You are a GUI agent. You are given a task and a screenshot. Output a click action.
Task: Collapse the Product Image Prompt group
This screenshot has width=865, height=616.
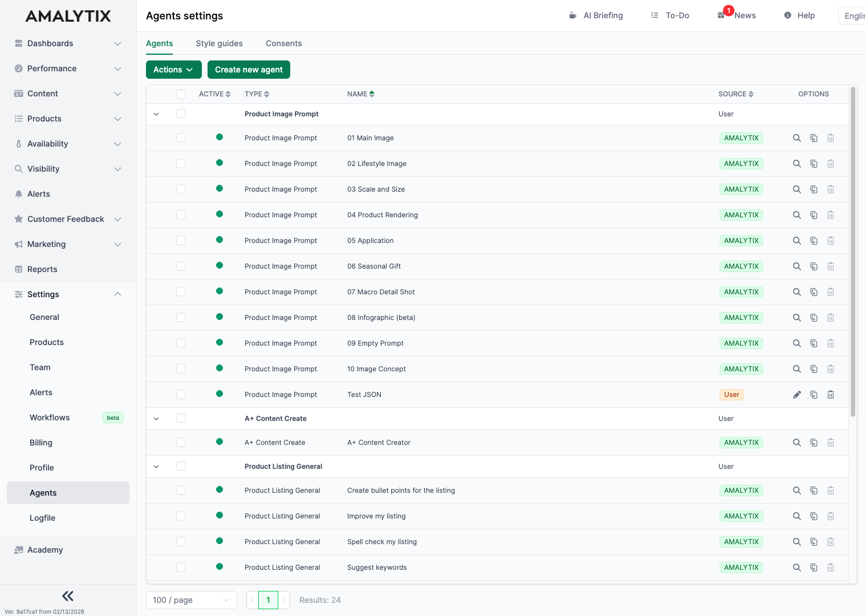tap(156, 114)
